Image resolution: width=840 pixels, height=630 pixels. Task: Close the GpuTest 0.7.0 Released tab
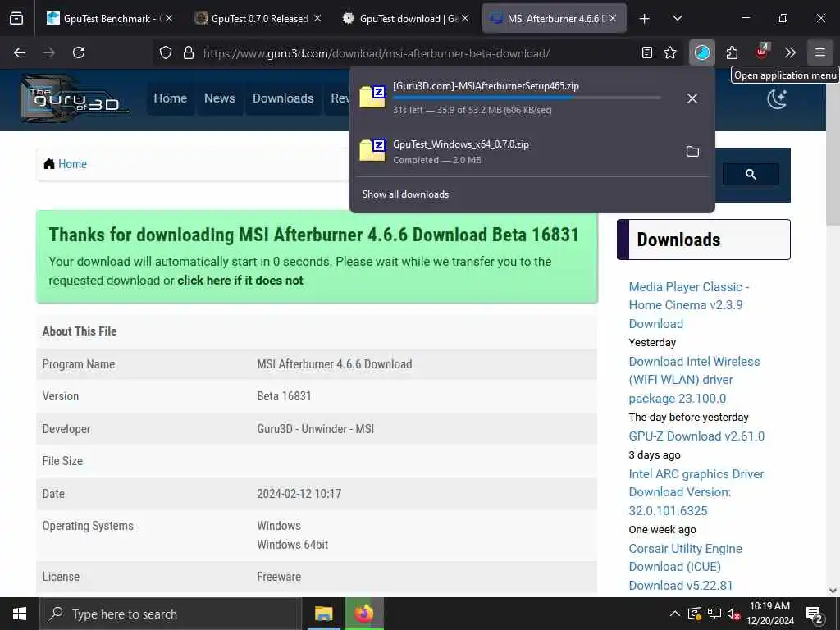pyautogui.click(x=317, y=19)
